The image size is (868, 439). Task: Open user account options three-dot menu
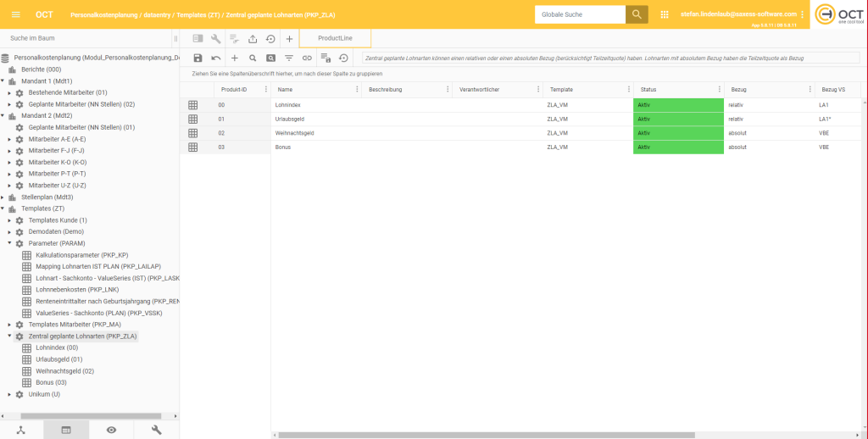tap(802, 14)
